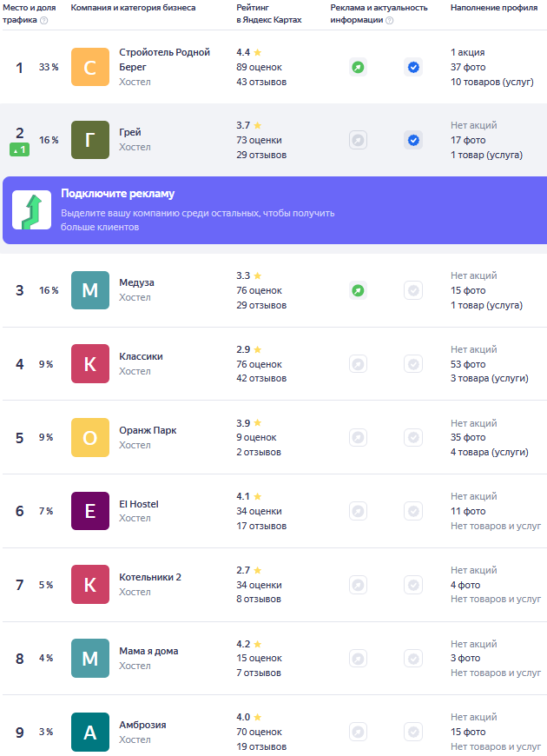Click grey advertising icon in Мама я дома row

(358, 658)
